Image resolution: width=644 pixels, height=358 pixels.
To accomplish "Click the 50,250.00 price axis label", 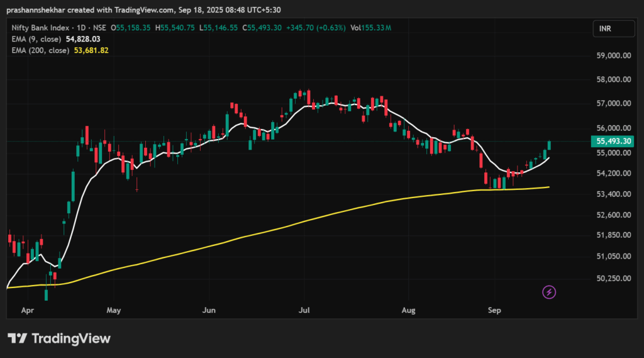I will [614, 278].
